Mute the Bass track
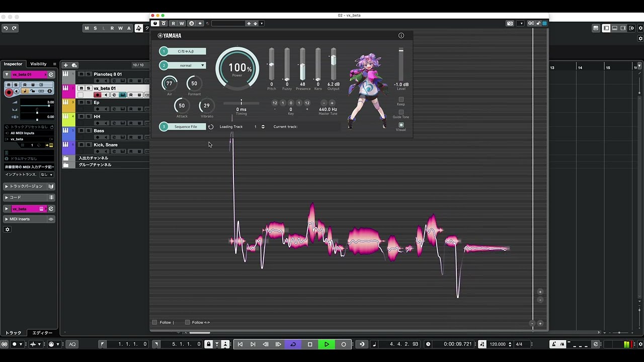This screenshot has height=362, width=644. tap(81, 131)
